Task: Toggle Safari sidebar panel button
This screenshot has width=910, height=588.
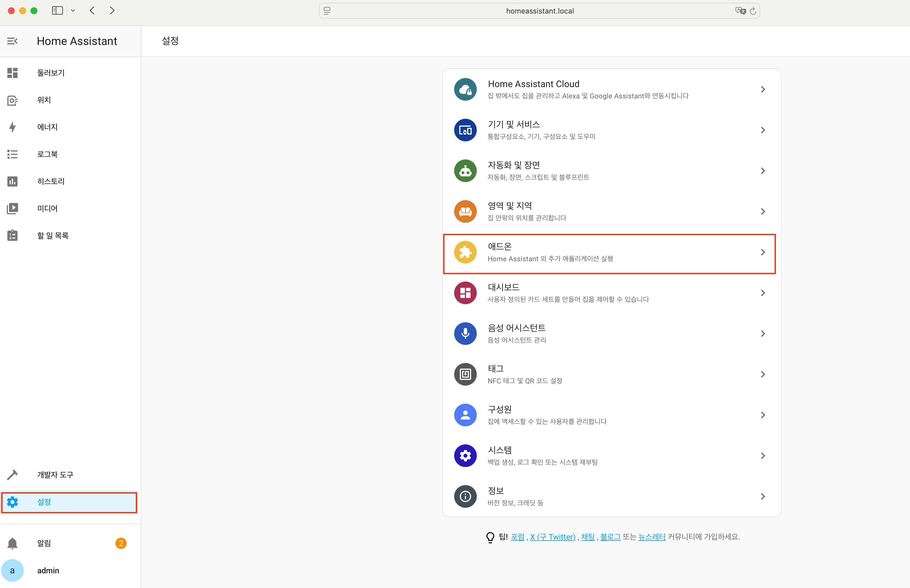Action: click(57, 11)
